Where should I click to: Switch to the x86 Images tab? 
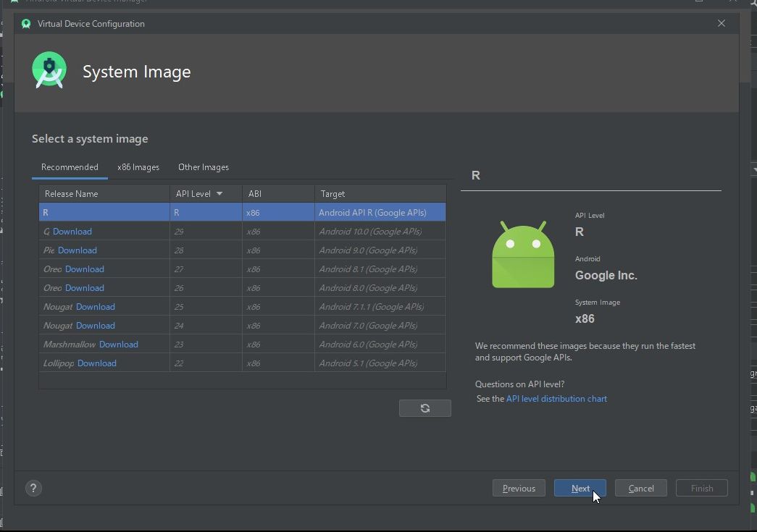pos(138,167)
